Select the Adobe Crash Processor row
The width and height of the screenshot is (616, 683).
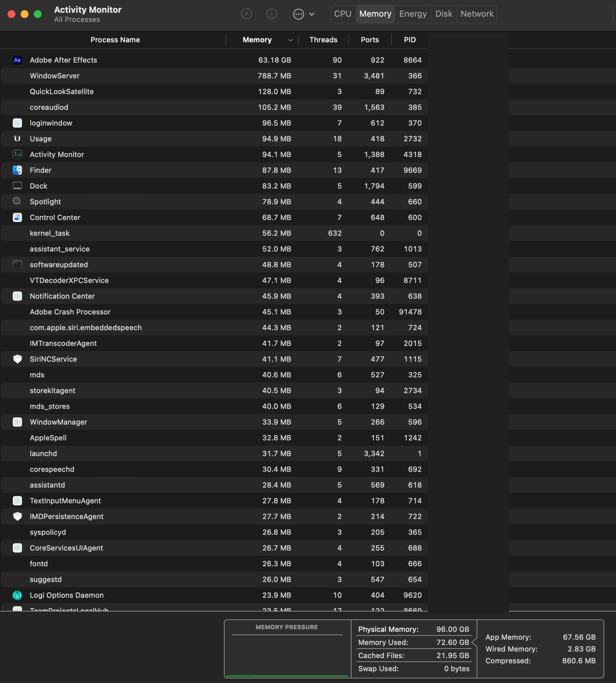point(214,312)
